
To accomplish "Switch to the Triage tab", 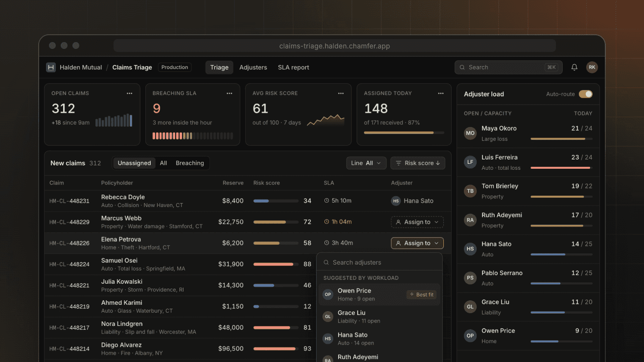I will 219,68.
